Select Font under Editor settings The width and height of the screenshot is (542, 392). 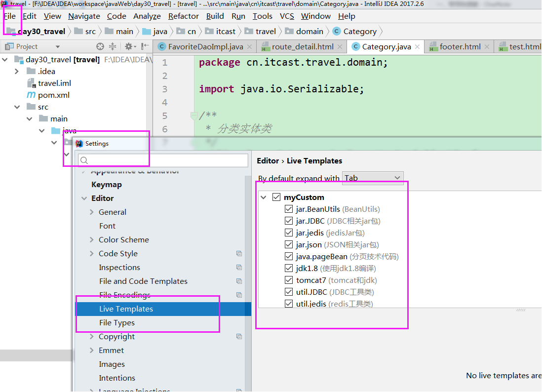[x=107, y=226]
